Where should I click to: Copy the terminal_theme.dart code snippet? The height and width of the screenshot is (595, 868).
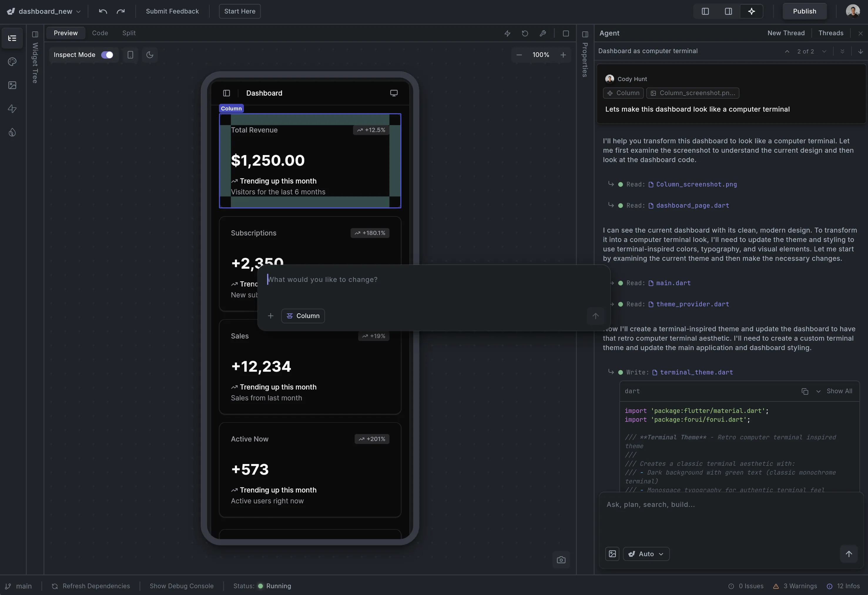click(805, 391)
